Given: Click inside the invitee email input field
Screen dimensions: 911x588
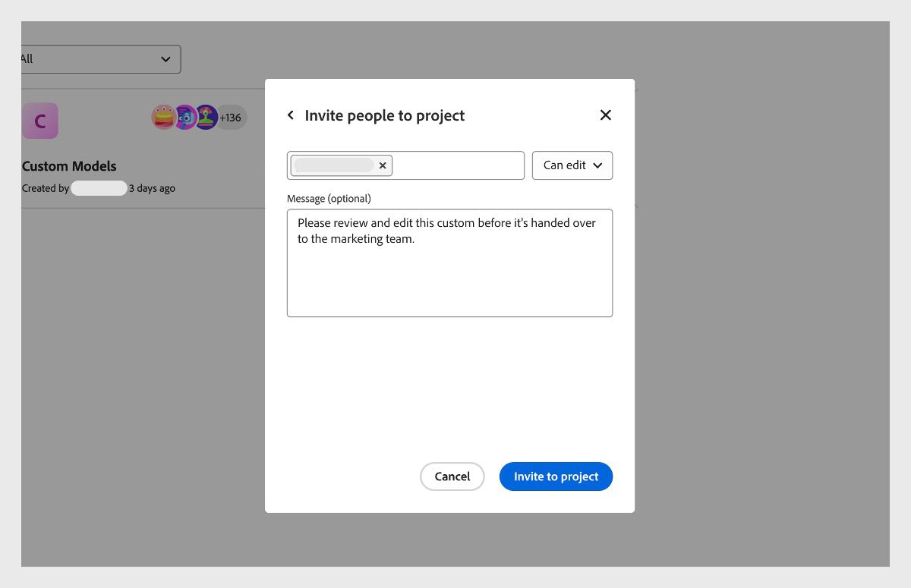Looking at the screenshot, I should coord(455,165).
